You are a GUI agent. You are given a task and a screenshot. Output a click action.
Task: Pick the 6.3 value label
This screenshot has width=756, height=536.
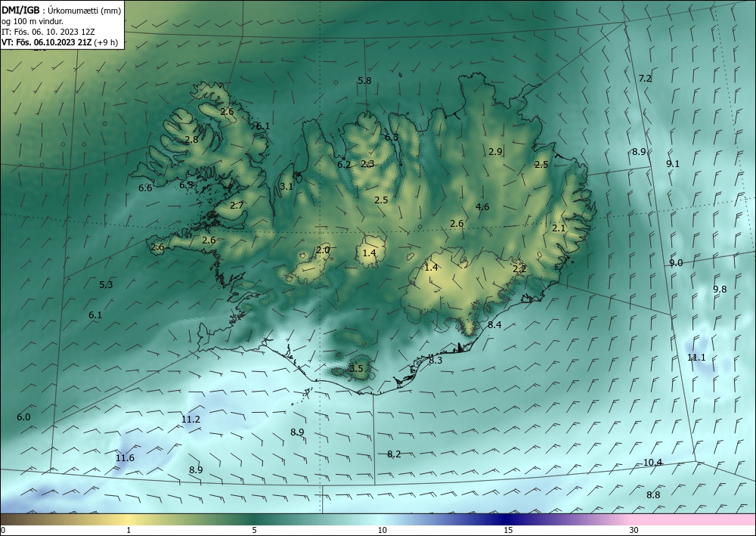pos(392,138)
